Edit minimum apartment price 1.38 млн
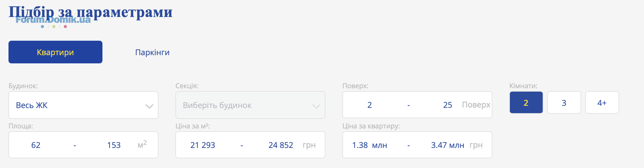644x168 pixels. 369,145
